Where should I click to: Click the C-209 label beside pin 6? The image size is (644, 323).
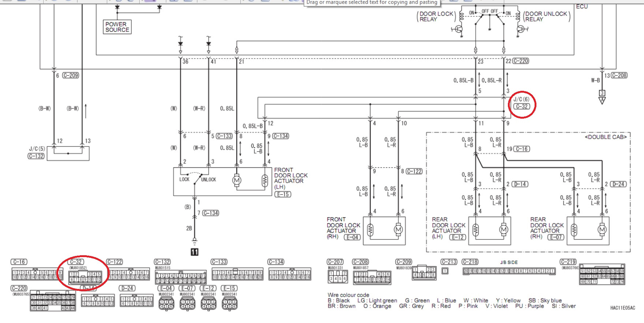click(x=71, y=75)
